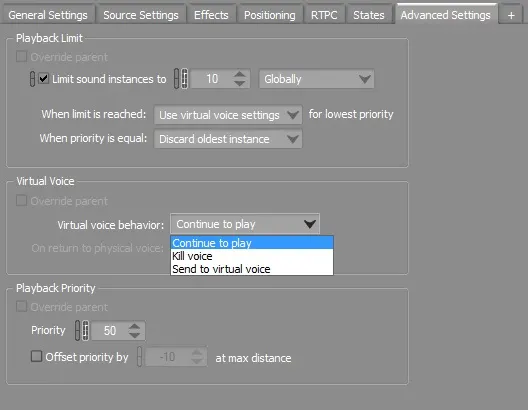Choose Send to virtual voice option
The height and width of the screenshot is (410, 528).
252,269
